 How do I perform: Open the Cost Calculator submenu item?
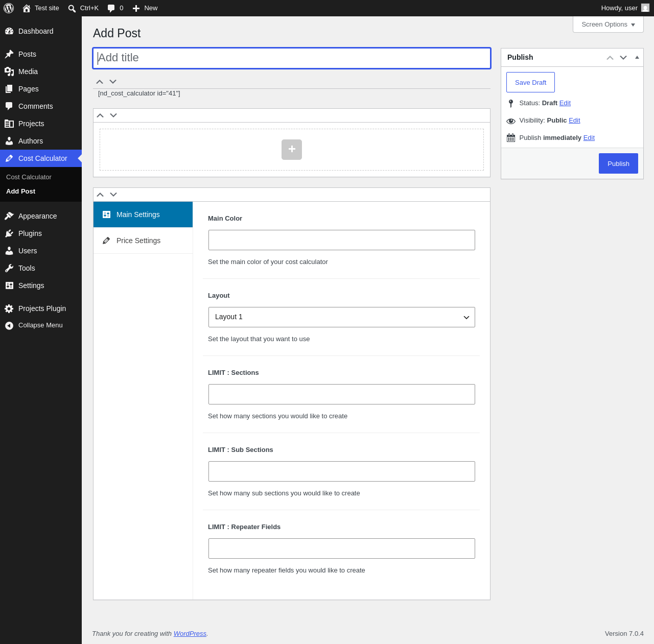[29, 177]
